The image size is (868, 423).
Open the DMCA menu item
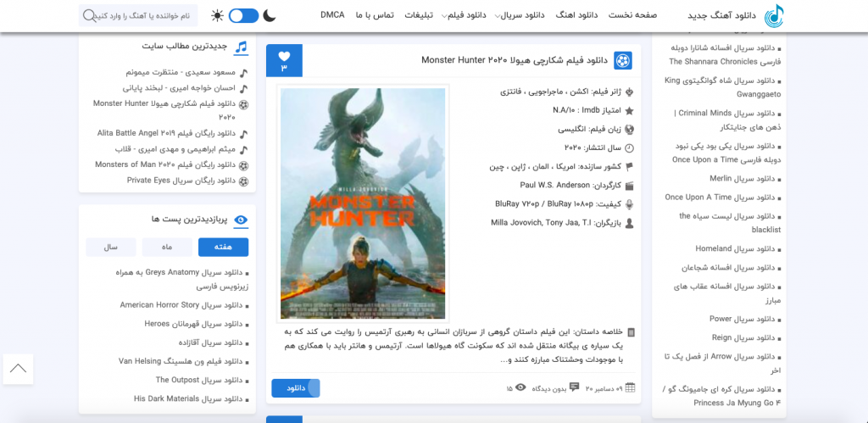[332, 15]
